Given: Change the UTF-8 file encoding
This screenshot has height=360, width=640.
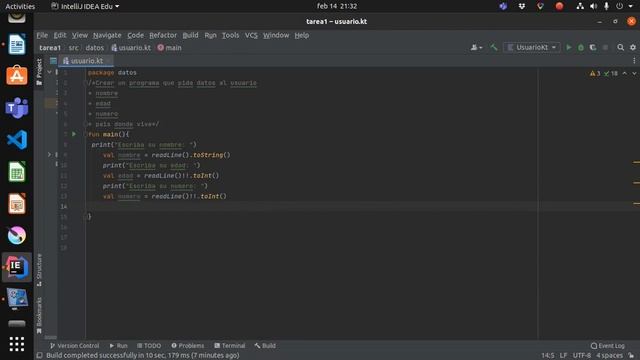Looking at the screenshot, I should 582,356.
